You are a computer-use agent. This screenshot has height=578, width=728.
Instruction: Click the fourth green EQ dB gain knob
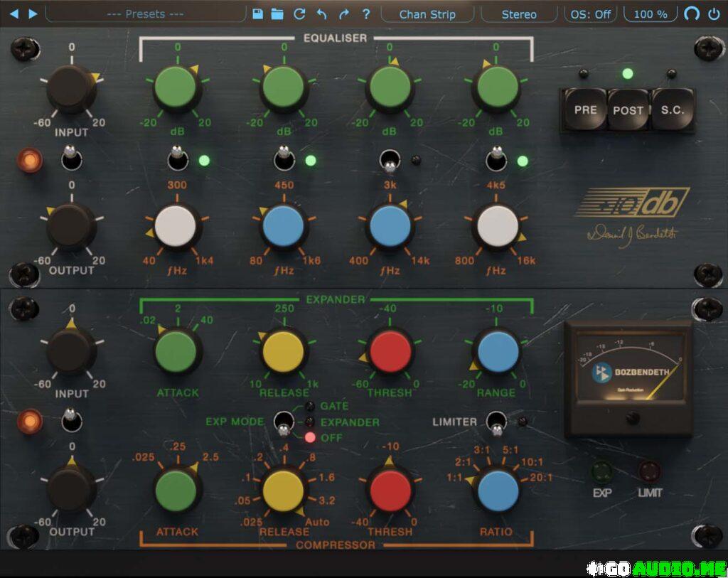(497, 88)
